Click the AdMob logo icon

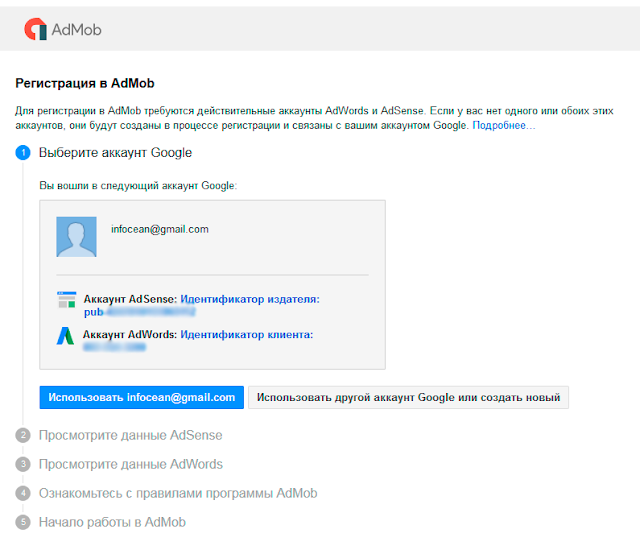[x=36, y=29]
